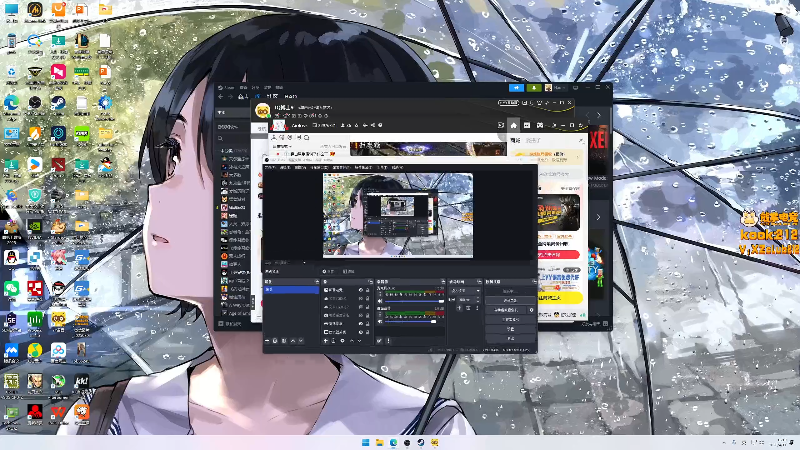Open advanced audio properties gear in Audio Mixer

(379, 341)
